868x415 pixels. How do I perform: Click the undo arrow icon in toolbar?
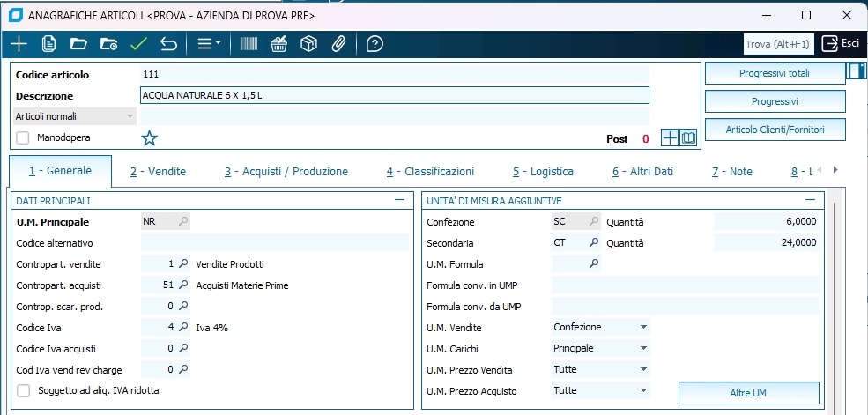click(168, 44)
